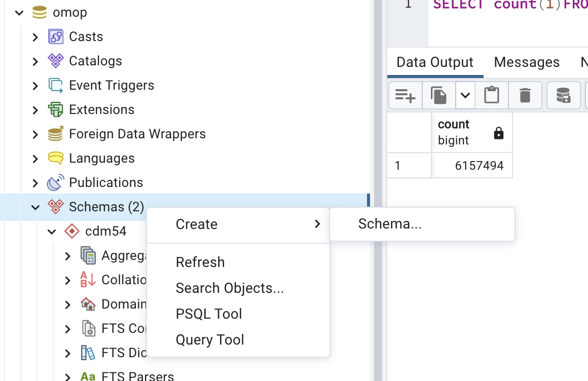
Task: Click the Delete trash icon
Action: click(x=525, y=95)
